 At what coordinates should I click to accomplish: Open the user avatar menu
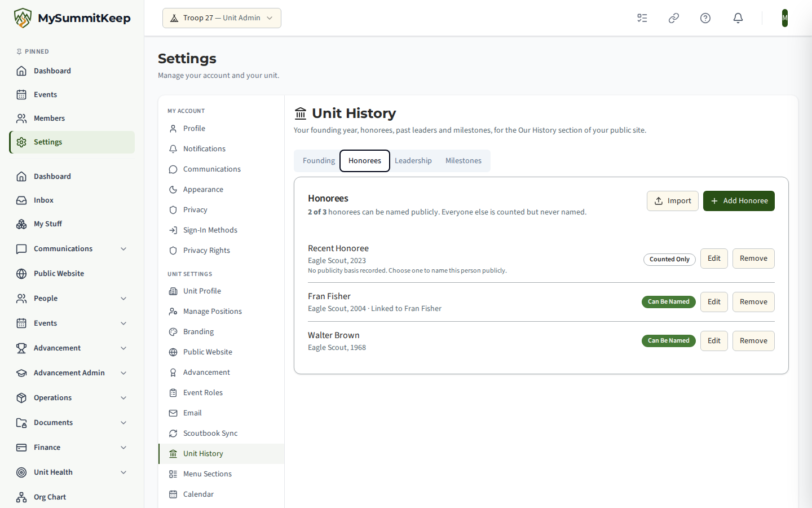pyautogui.click(x=785, y=18)
